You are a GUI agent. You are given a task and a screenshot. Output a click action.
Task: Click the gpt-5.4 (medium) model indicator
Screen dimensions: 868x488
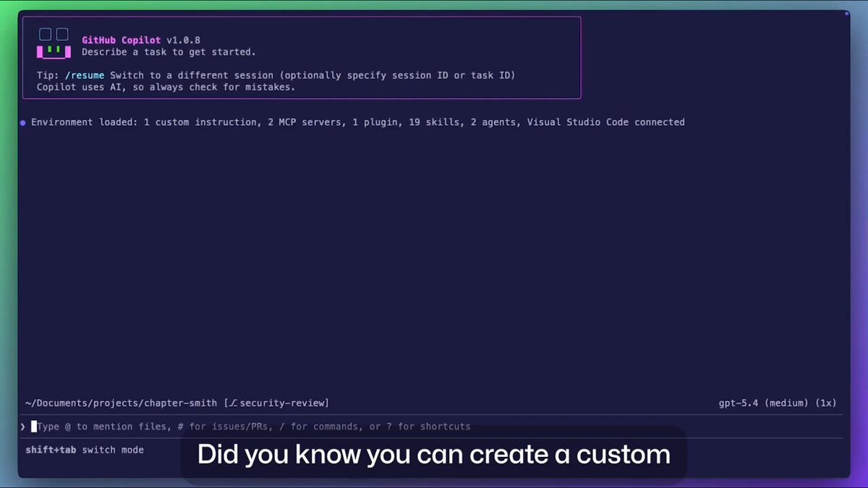764,403
